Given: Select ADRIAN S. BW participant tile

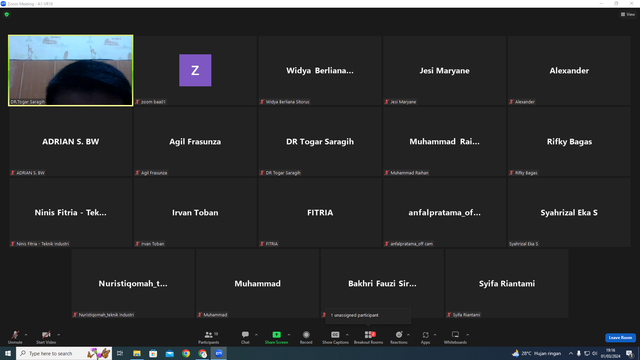Looking at the screenshot, I should (71, 141).
